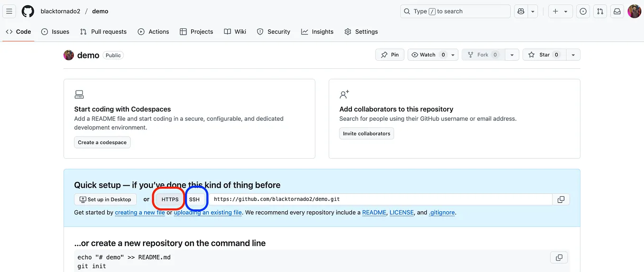
Task: Open the pull requests icon in header
Action: click(x=600, y=11)
